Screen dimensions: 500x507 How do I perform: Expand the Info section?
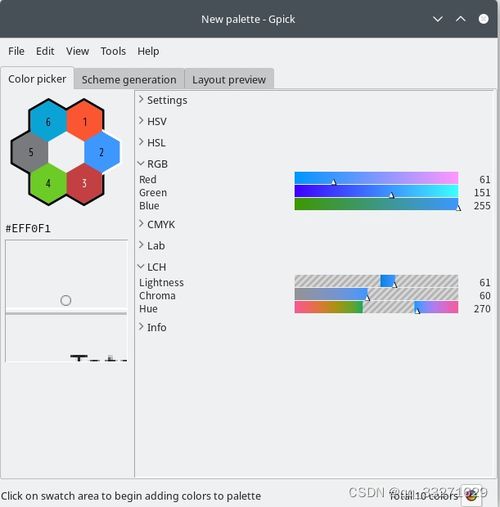(x=152, y=327)
